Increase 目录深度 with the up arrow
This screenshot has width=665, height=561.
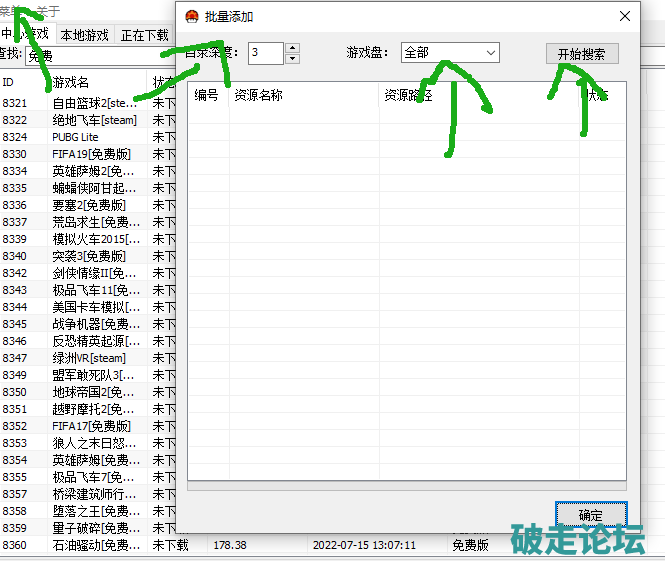tap(292, 47)
